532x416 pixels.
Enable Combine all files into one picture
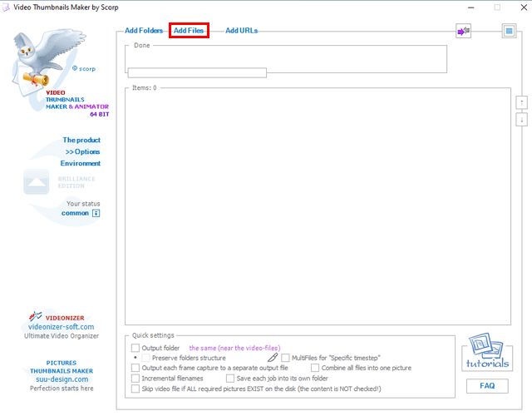(315, 368)
